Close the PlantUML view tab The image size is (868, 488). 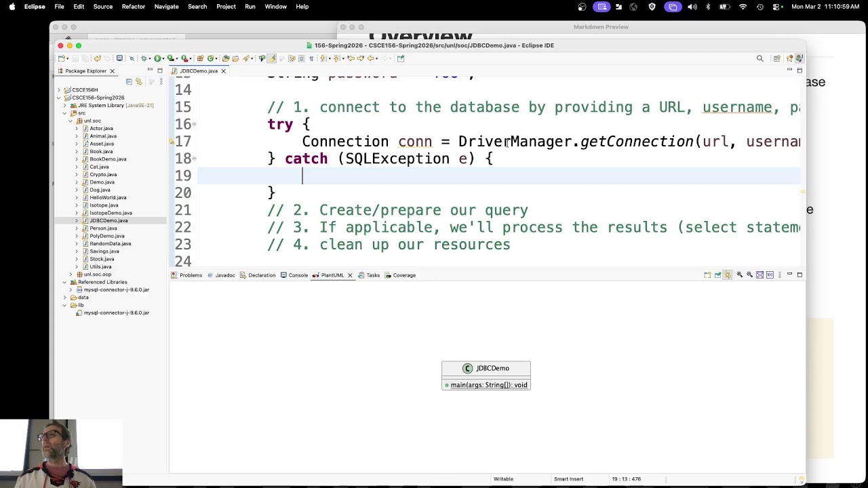(350, 275)
